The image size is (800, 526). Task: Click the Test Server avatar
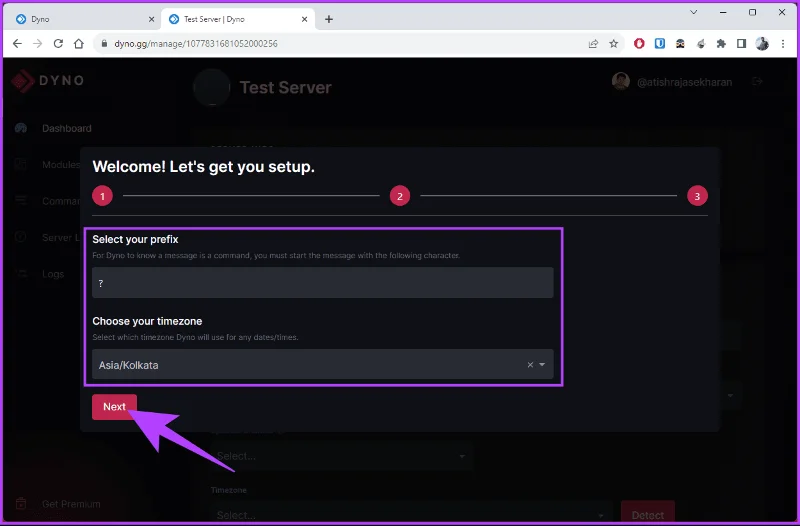pyautogui.click(x=212, y=87)
